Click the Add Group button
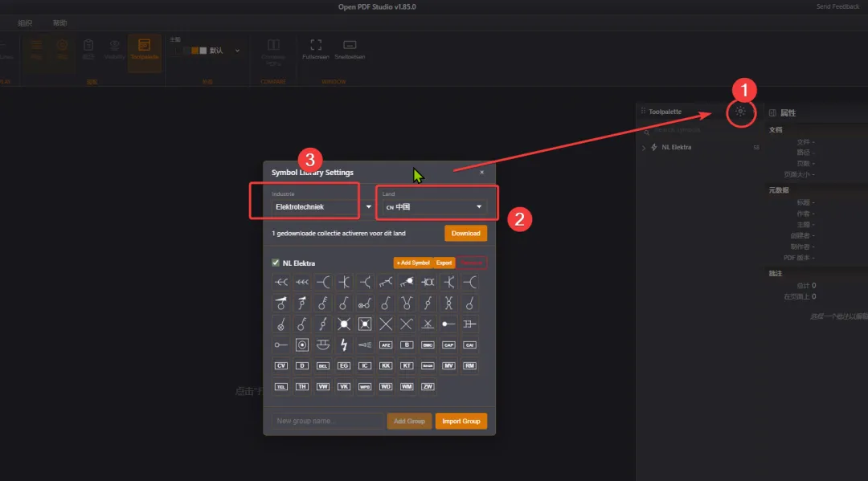The width and height of the screenshot is (868, 481). 409,422
